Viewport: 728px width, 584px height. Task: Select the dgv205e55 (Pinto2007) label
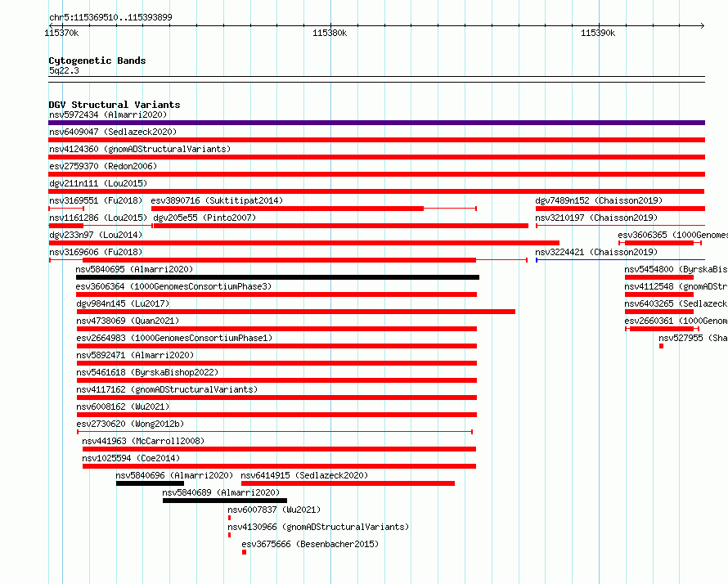[204, 218]
